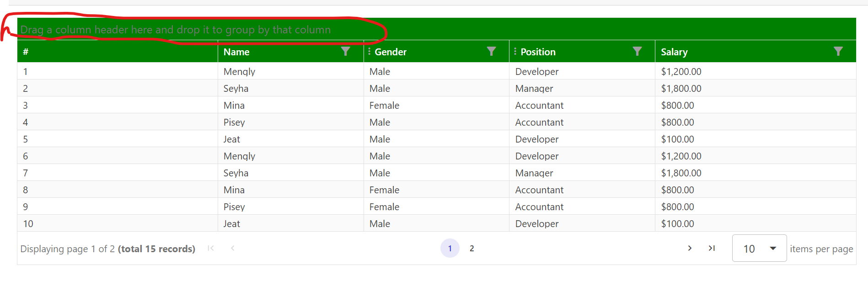868x302 pixels.
Task: Select the Jeat name in row 5
Action: 232,139
